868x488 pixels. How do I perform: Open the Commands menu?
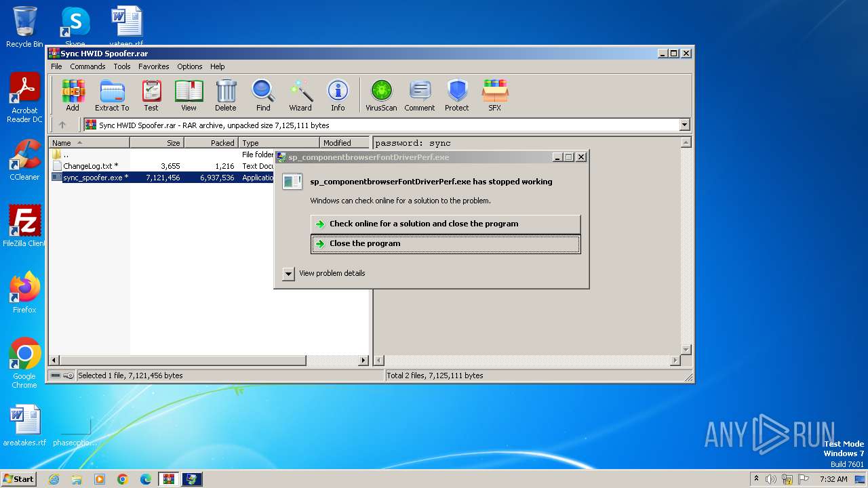click(87, 66)
